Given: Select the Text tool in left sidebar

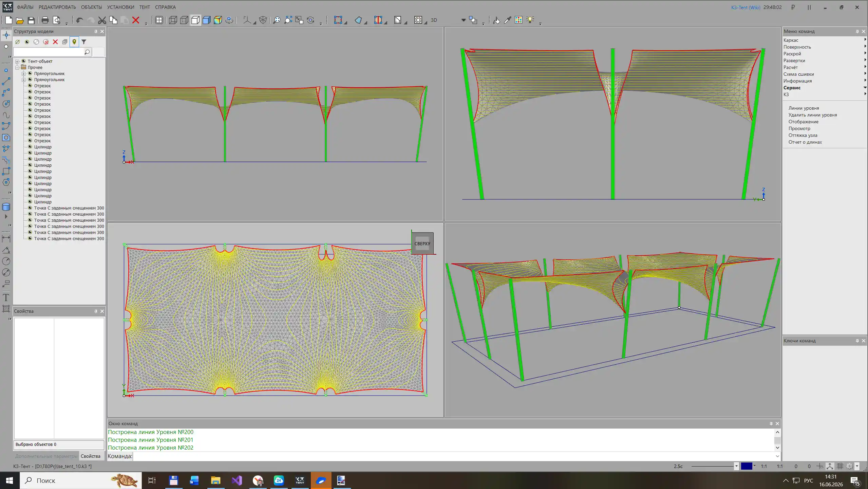Looking at the screenshot, I should (6, 297).
